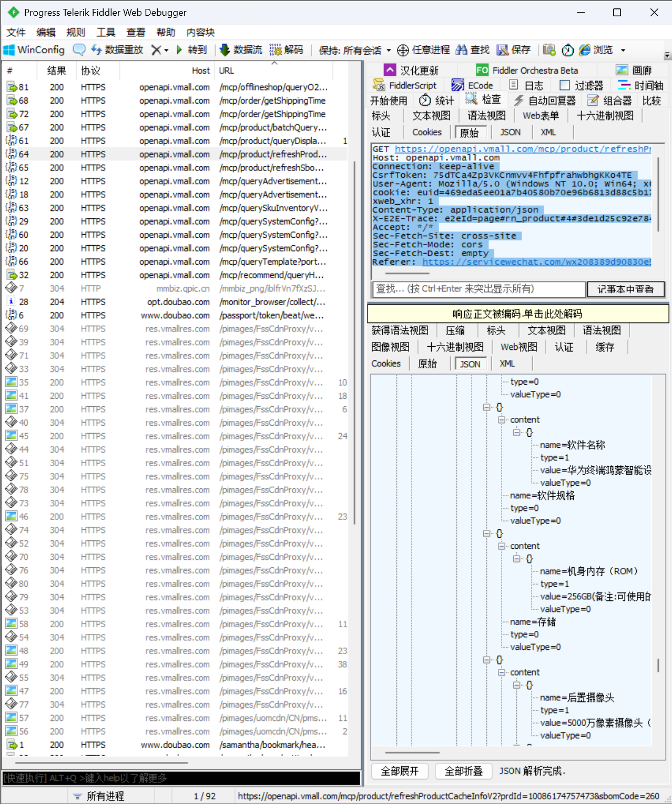Switch request inspector to 十六进制视图 tab

(x=605, y=116)
